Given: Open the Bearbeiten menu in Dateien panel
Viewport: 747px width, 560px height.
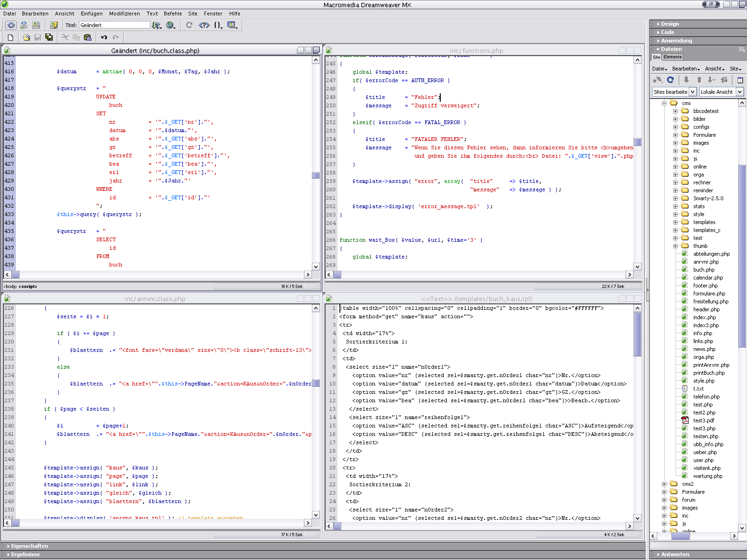Looking at the screenshot, I should point(685,69).
